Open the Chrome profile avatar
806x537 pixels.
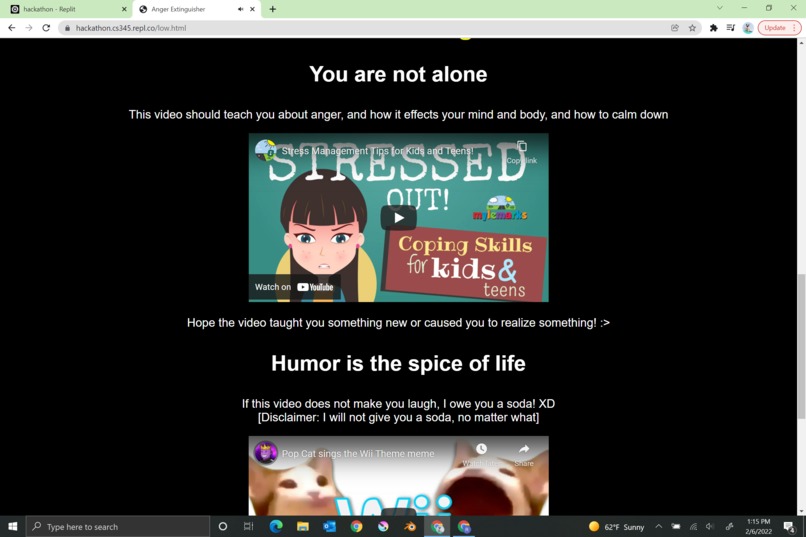pos(748,28)
